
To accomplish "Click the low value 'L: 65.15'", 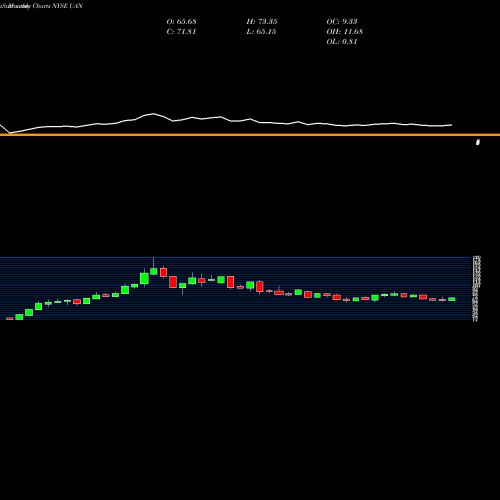I will (261, 32).
